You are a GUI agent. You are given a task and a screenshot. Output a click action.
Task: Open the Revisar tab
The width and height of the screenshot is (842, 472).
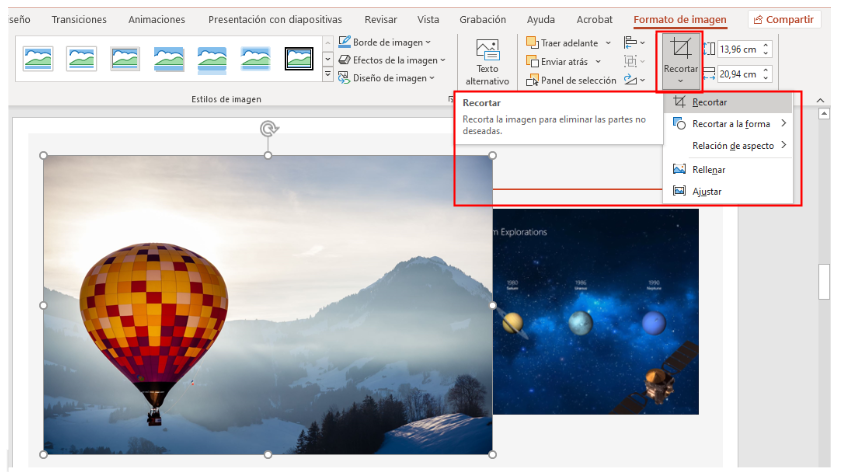(x=380, y=20)
